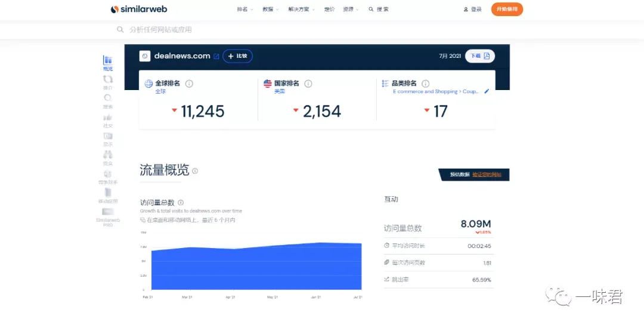Viewport: 644px width, 325px height.
Task: Click the blue traffic area chart
Action: pos(256,267)
